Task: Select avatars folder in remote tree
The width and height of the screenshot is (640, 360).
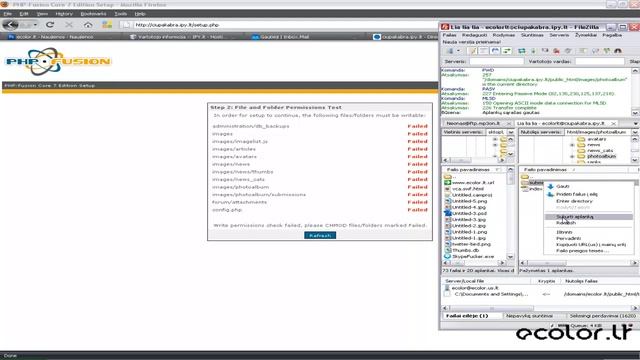Action: click(x=596, y=139)
